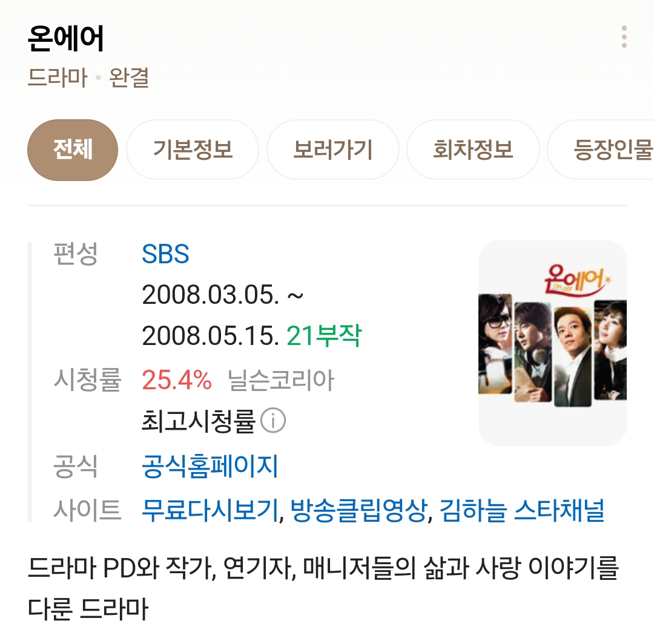Click the 25.4% viewer rating value
The width and height of the screenshot is (654, 644).
(177, 380)
